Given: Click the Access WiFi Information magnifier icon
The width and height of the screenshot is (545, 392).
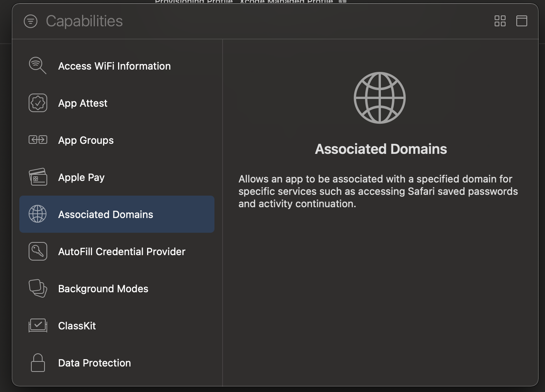Looking at the screenshot, I should coord(38,66).
